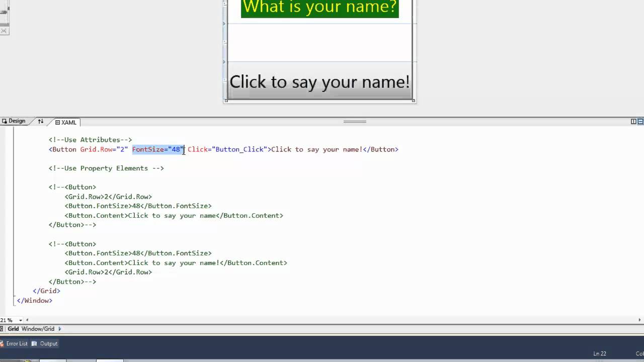The image size is (644, 362).
Task: Click the close icon in the left docked panel
Action: click(4, 31)
